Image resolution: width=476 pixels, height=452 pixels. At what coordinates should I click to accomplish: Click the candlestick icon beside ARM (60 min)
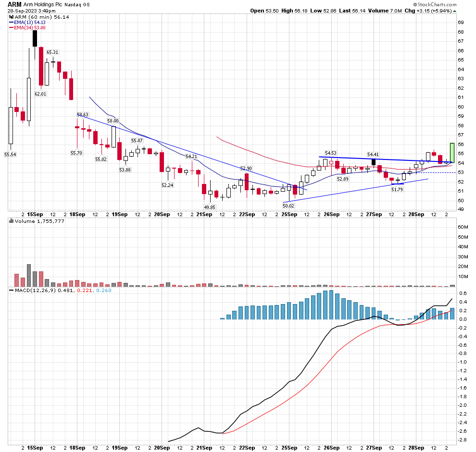point(12,17)
